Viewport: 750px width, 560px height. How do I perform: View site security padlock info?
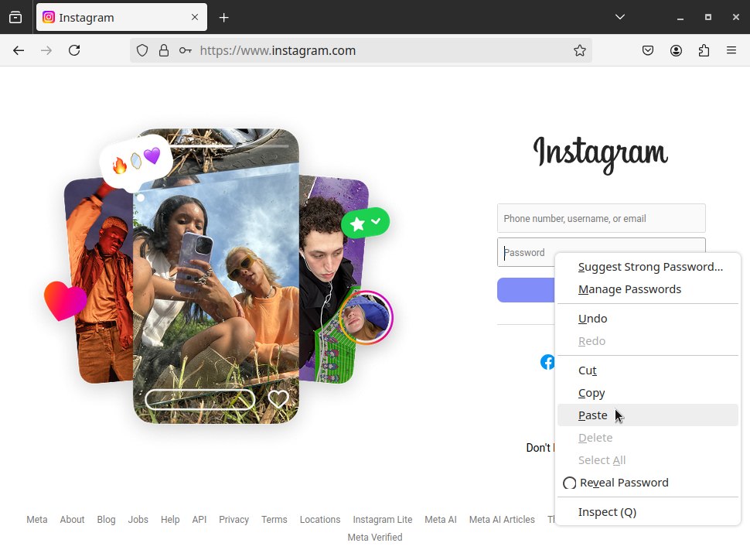164,50
